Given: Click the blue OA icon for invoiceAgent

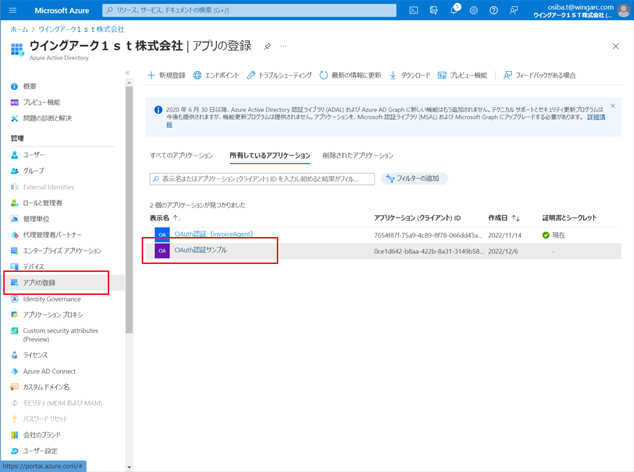Looking at the screenshot, I should (162, 234).
